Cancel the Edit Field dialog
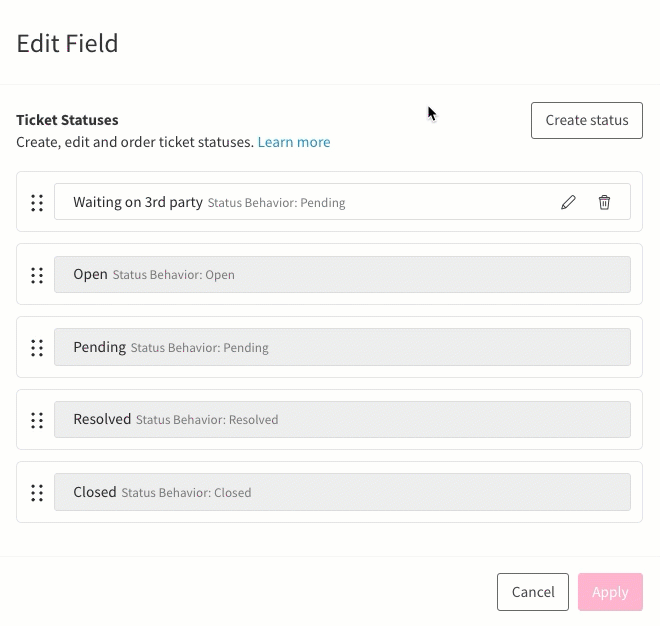 tap(532, 592)
